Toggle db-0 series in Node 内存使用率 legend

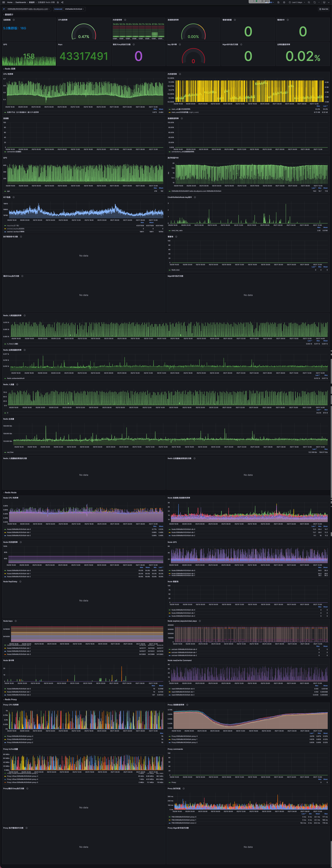click(x=19, y=570)
